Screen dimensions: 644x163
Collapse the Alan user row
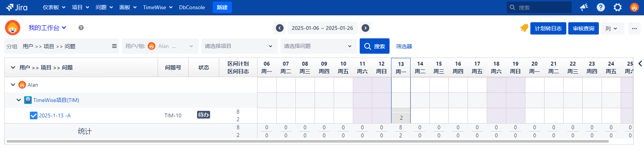13,85
